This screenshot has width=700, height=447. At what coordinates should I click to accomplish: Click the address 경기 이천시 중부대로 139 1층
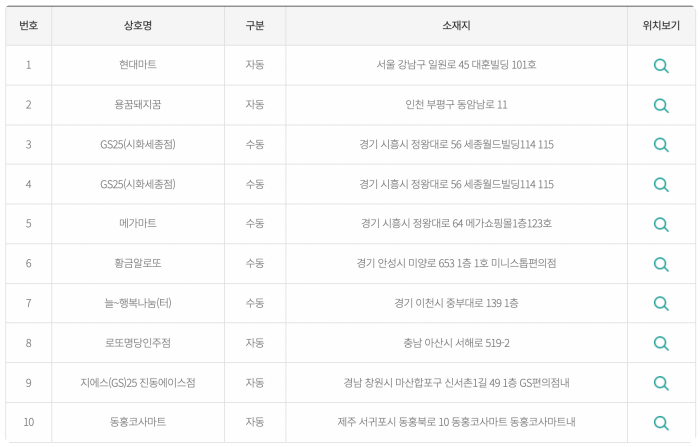[x=456, y=303]
